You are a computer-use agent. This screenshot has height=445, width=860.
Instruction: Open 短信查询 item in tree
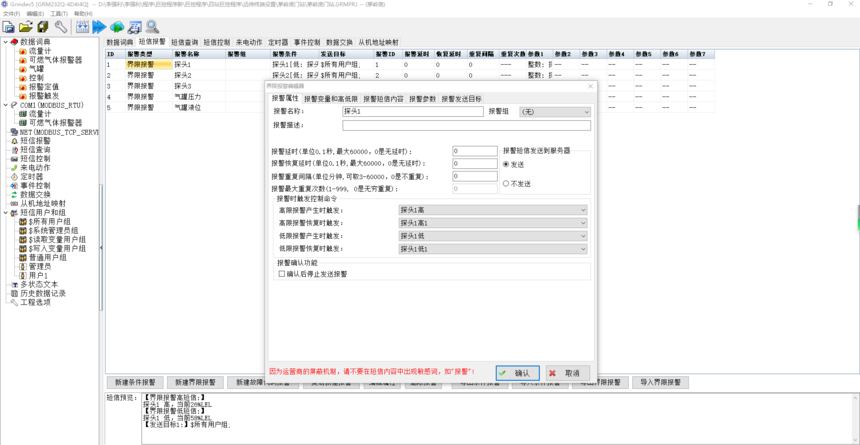click(x=35, y=150)
